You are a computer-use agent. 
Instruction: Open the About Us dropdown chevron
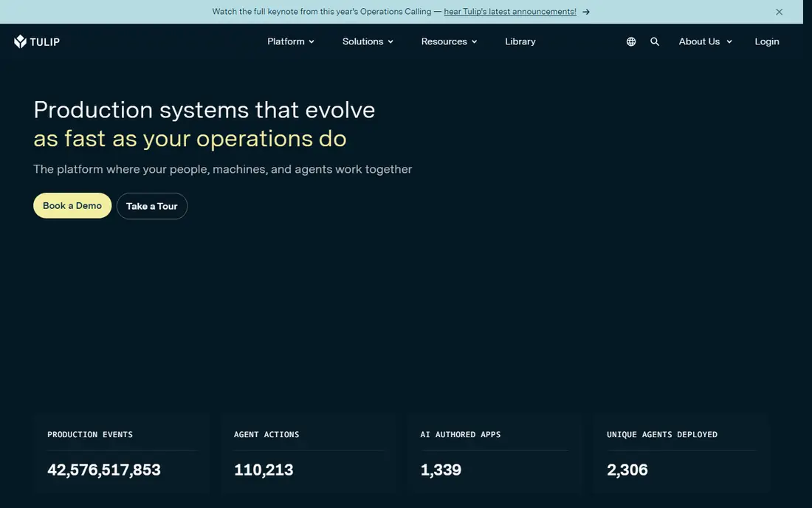click(729, 42)
